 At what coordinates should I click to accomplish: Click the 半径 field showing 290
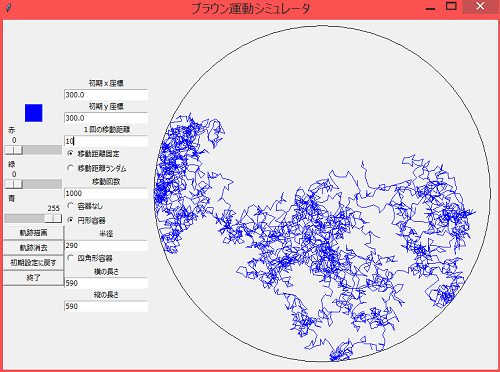click(x=106, y=246)
